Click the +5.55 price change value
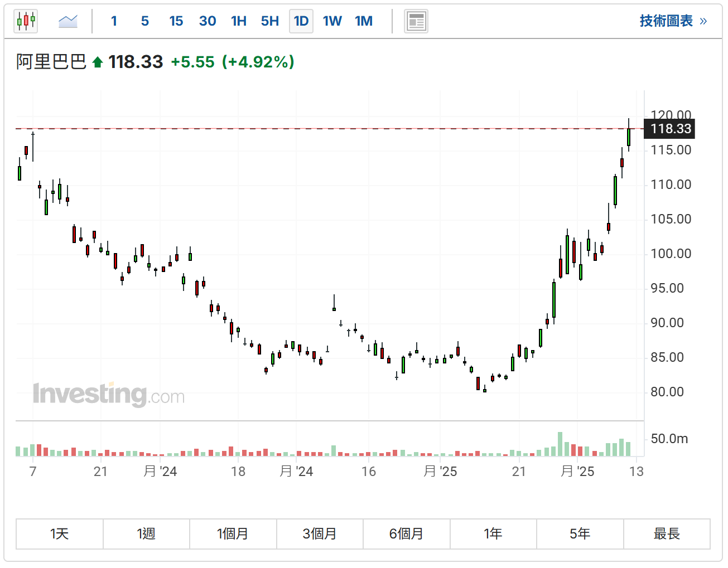Screen dimensions: 728x568 pyautogui.click(x=192, y=62)
